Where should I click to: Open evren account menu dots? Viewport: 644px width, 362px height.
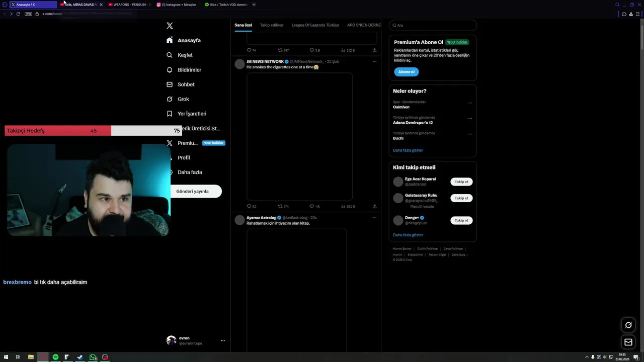[223, 340]
